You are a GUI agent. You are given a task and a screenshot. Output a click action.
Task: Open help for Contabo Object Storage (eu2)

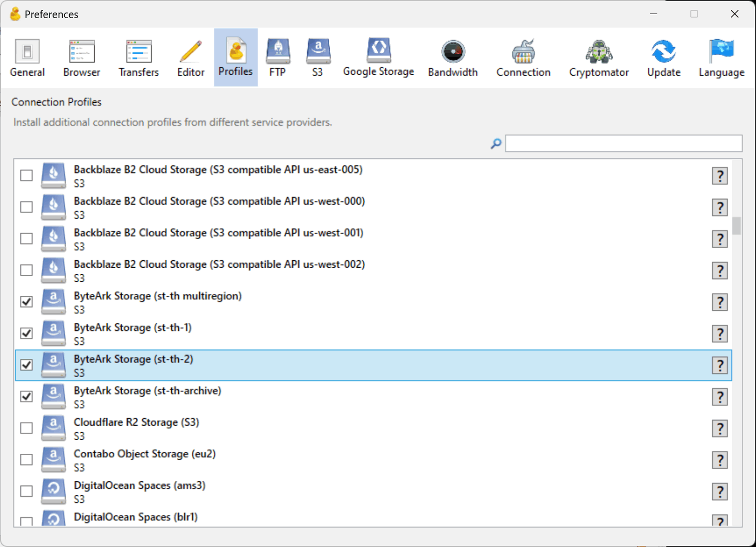[x=720, y=460]
